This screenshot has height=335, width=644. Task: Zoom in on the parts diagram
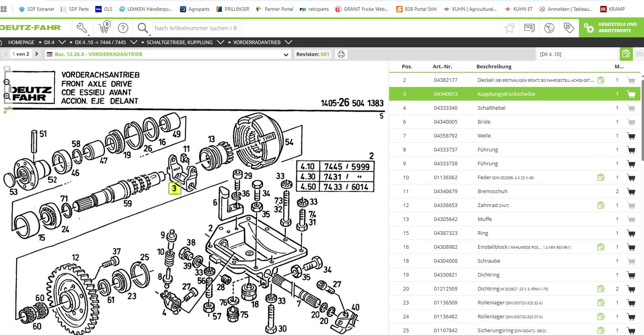[x=7, y=97]
